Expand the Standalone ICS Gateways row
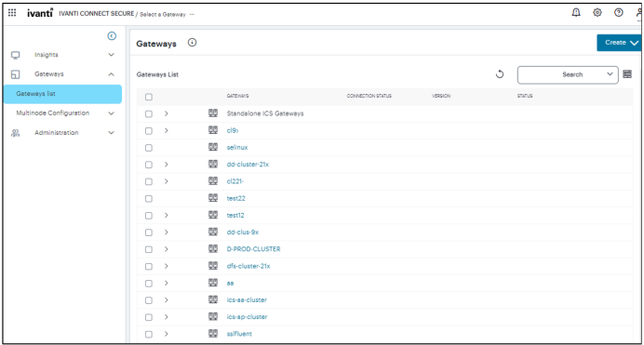 click(167, 113)
